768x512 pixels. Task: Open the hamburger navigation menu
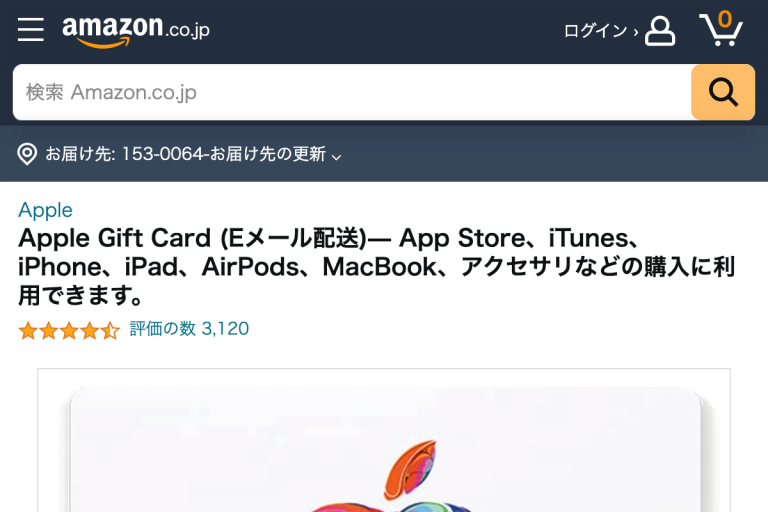(x=31, y=30)
